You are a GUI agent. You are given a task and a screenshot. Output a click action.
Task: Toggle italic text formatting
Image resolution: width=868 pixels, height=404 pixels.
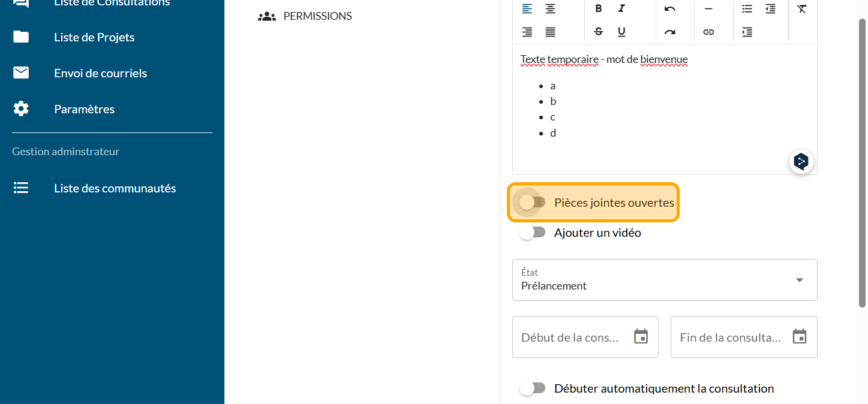621,8
